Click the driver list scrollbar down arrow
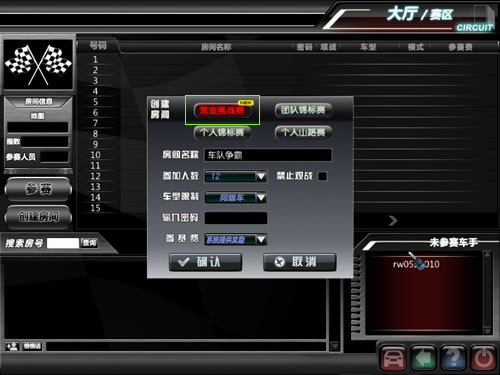Viewport: 500px width, 375px height. pyautogui.click(x=487, y=331)
